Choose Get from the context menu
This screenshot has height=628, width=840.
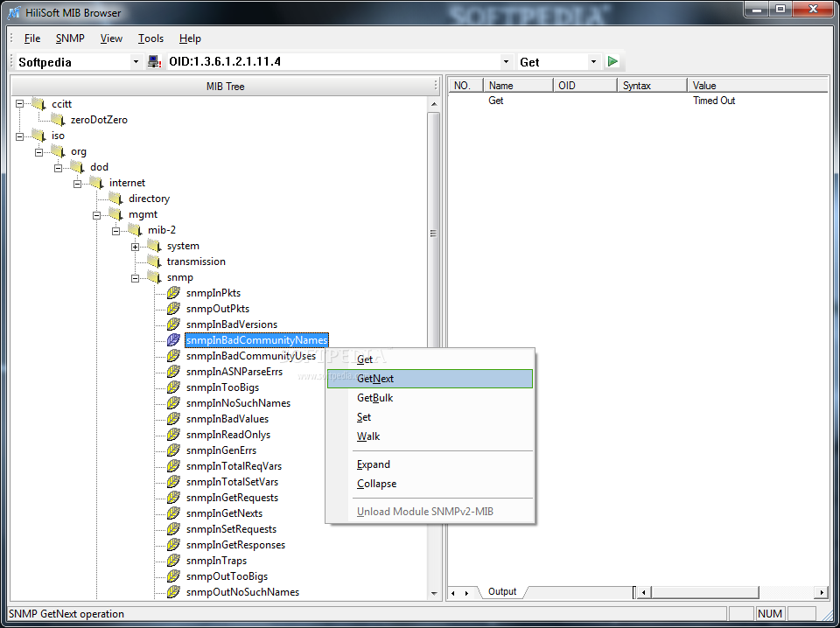click(x=430, y=359)
